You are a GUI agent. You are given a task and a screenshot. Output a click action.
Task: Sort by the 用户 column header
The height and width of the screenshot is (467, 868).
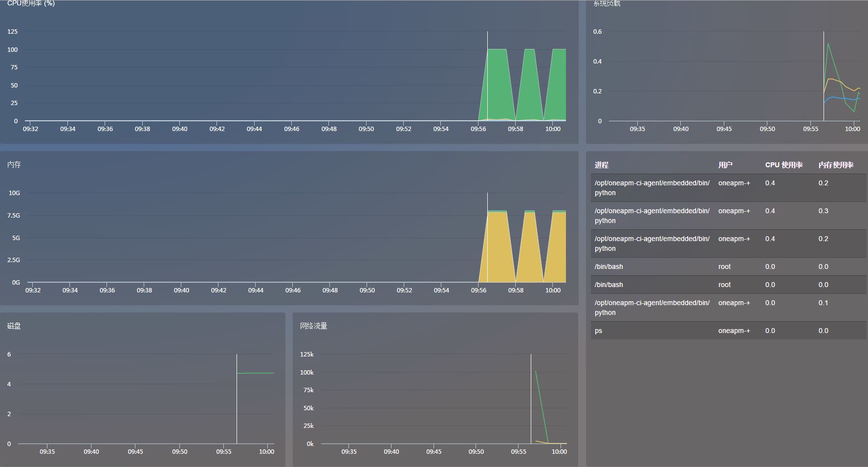point(725,165)
